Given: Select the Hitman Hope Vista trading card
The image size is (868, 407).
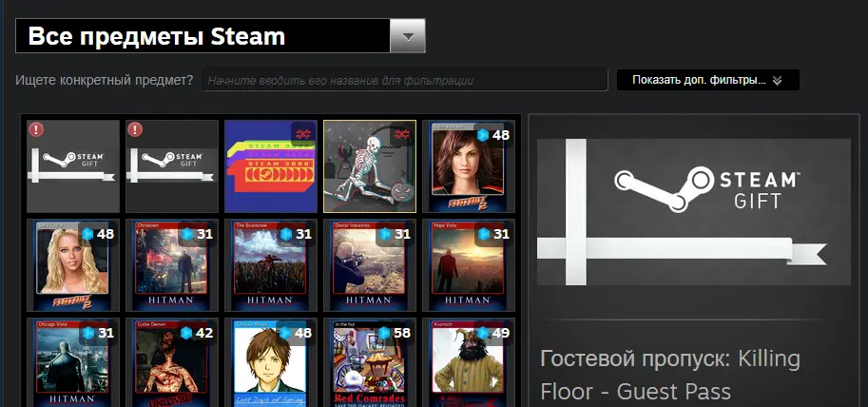Looking at the screenshot, I should [x=469, y=265].
